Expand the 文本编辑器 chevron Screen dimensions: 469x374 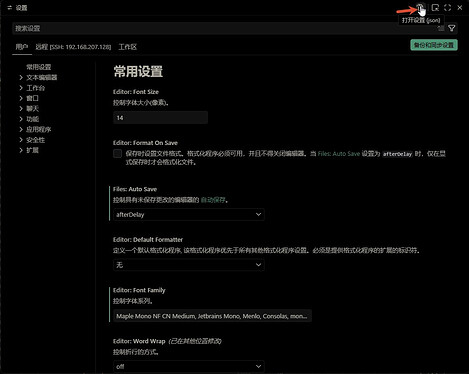click(21, 77)
